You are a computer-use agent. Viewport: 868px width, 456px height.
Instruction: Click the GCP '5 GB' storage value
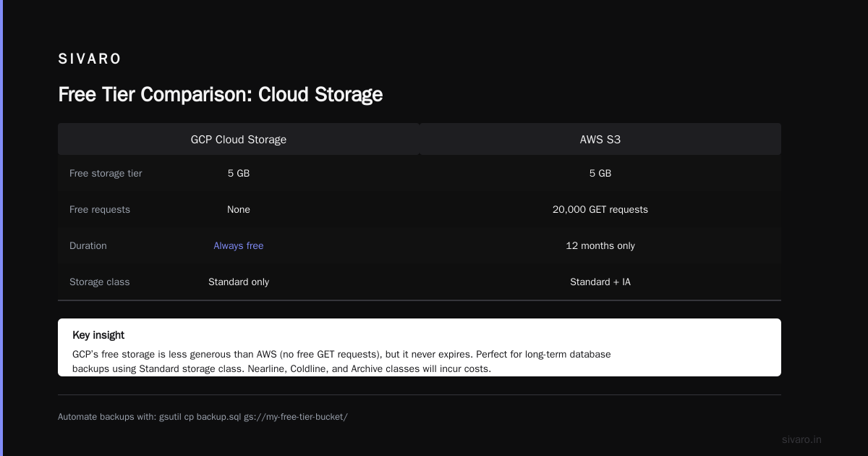tap(239, 174)
